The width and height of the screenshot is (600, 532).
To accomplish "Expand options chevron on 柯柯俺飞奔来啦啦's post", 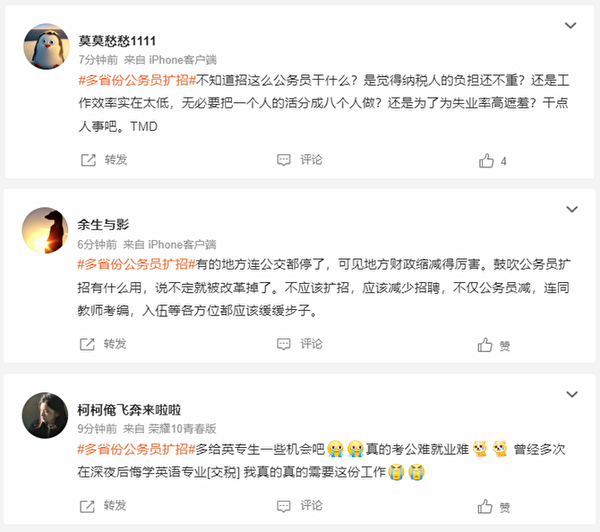I will pos(571,394).
